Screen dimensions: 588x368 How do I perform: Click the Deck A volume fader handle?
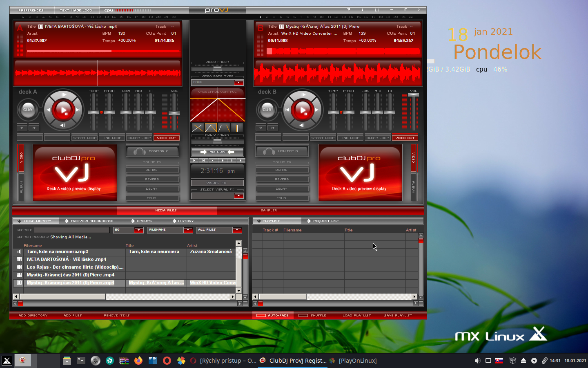(174, 113)
